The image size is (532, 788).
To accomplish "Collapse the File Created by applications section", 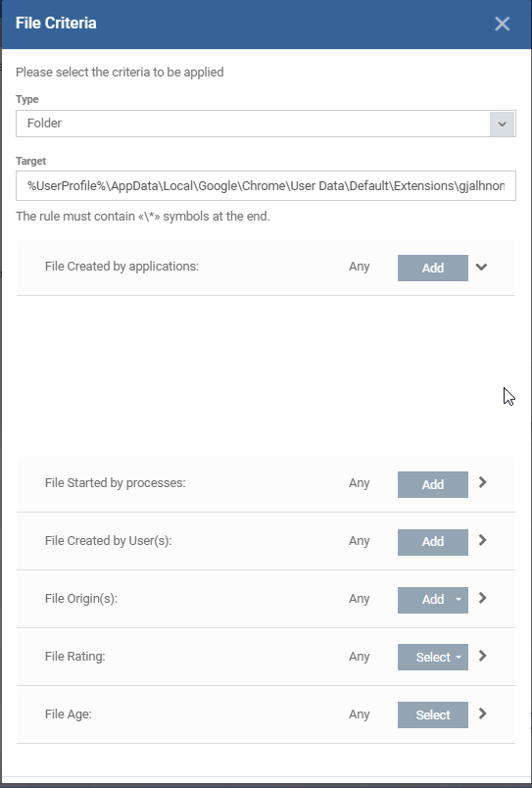I will click(481, 267).
